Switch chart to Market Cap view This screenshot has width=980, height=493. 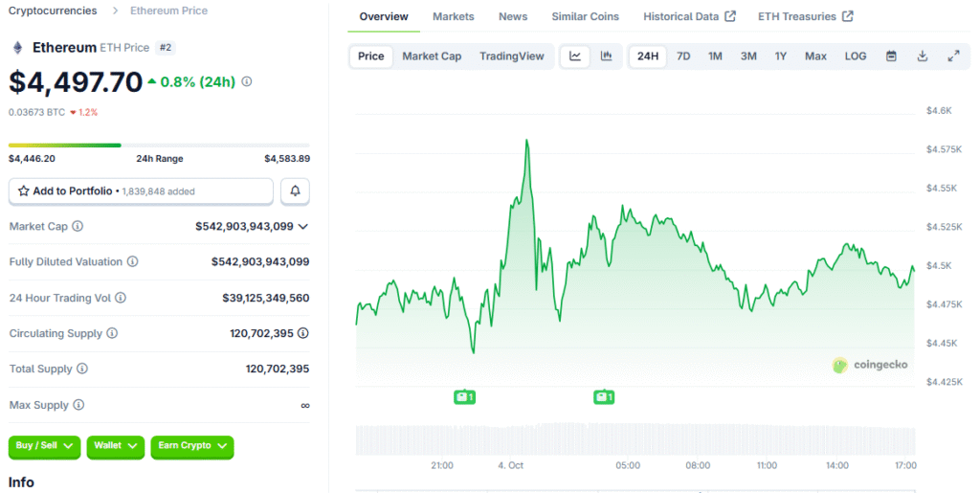click(432, 56)
